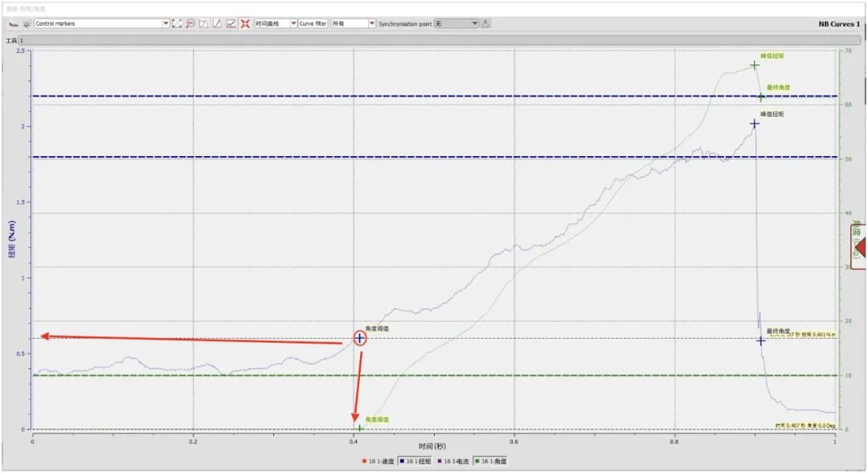The image size is (868, 473).
Task: Open the 时间曲线 curve type dropdown
Action: [276, 23]
